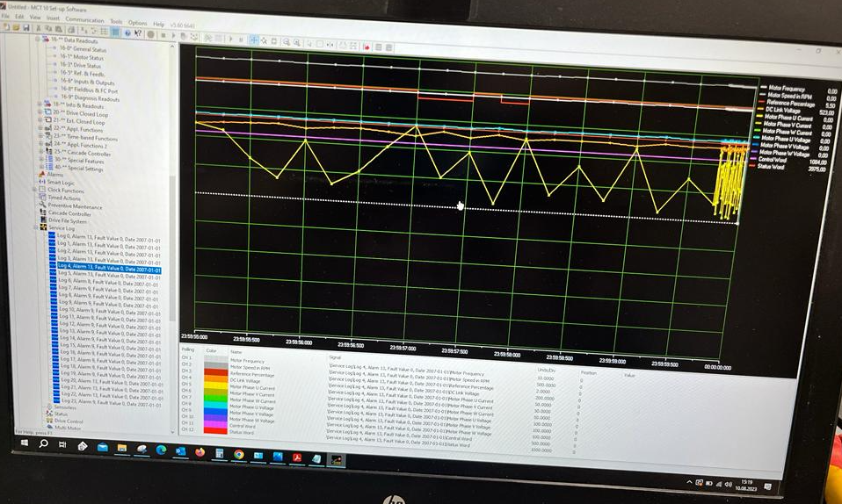The image size is (842, 504).
Task: Click the Stop square toolbar icon
Action: pyautogui.click(x=163, y=35)
